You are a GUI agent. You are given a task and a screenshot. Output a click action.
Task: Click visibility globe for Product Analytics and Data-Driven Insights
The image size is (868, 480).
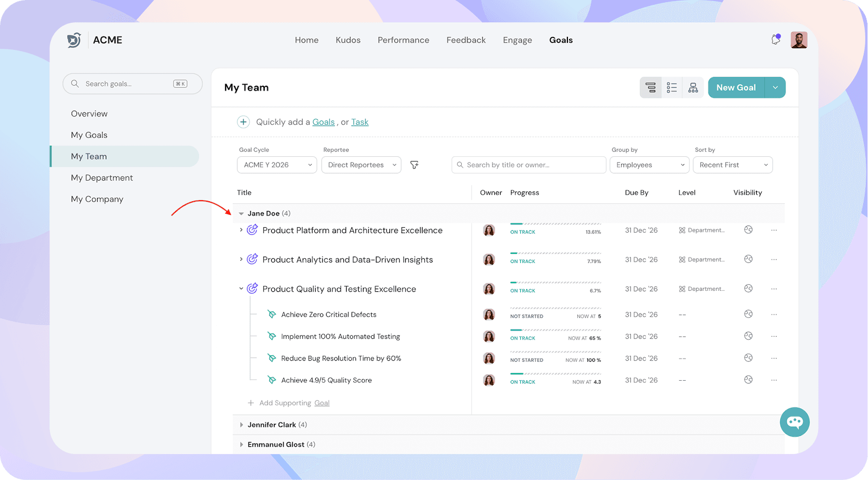(748, 259)
